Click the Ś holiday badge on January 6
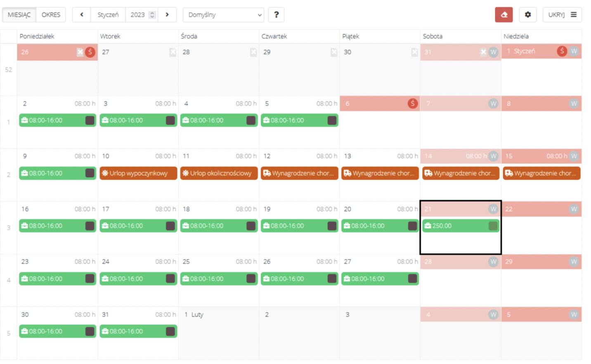591x364 pixels. tap(412, 104)
